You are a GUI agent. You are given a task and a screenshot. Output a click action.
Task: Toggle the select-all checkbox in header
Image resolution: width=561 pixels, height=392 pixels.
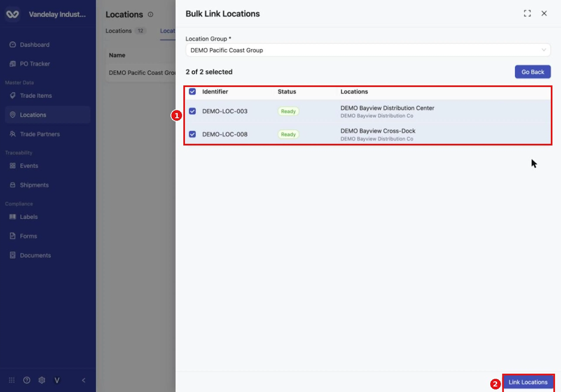(192, 91)
